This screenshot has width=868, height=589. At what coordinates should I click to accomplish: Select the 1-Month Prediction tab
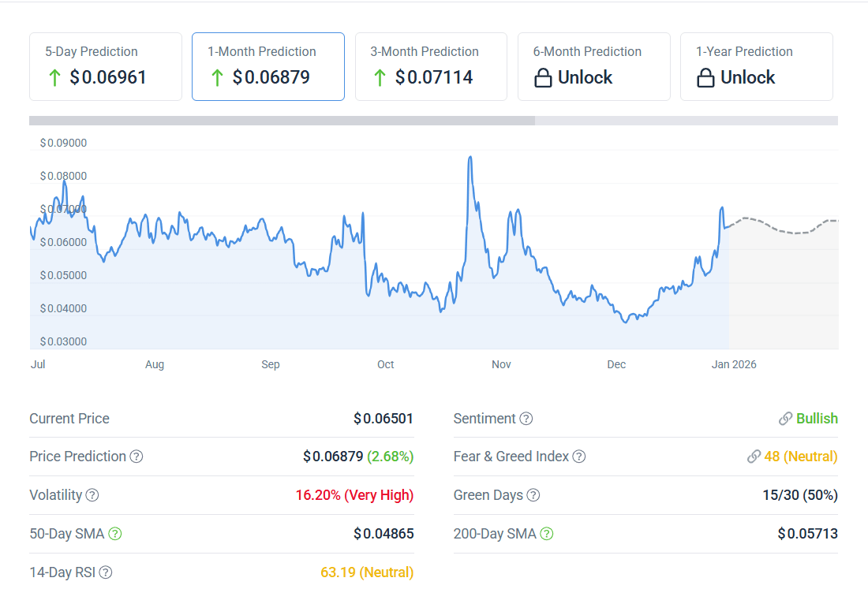(268, 67)
